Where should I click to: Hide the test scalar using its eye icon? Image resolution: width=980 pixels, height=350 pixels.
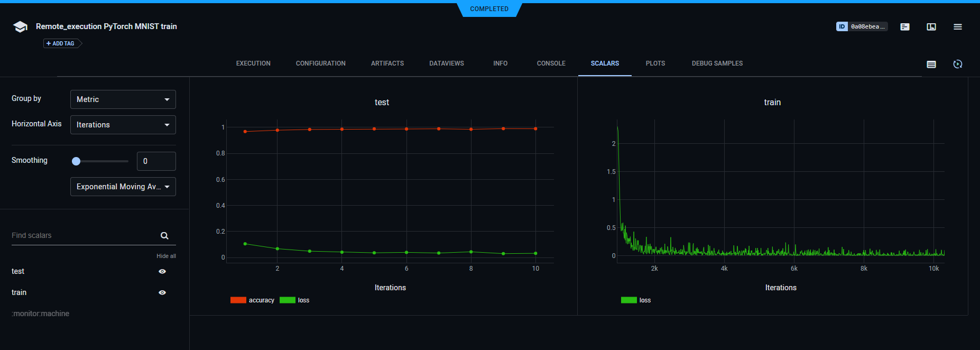(162, 271)
